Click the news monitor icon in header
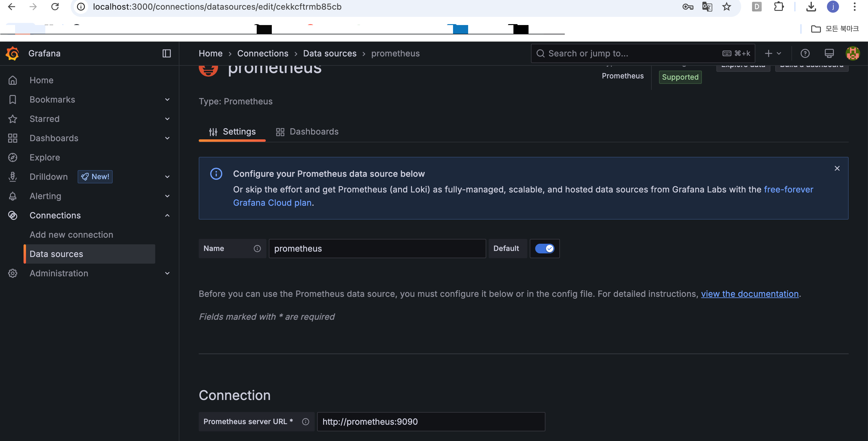Screen dimensions: 868x441 (829, 53)
